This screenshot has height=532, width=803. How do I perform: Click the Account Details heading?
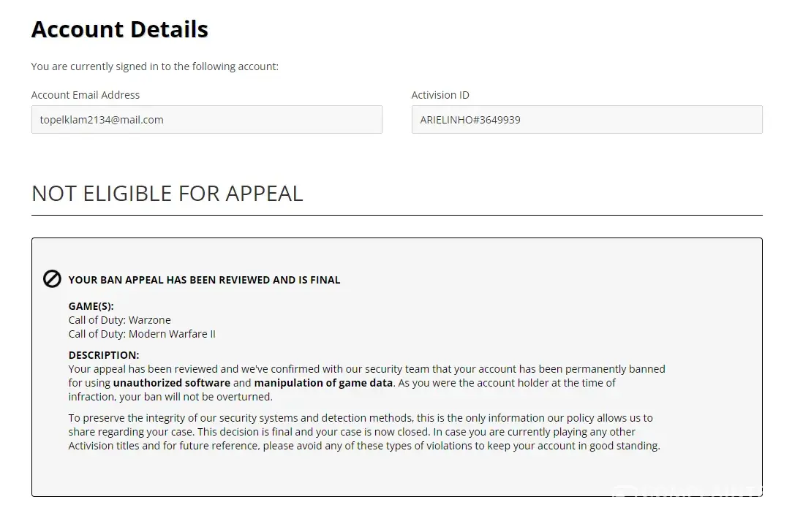120,29
